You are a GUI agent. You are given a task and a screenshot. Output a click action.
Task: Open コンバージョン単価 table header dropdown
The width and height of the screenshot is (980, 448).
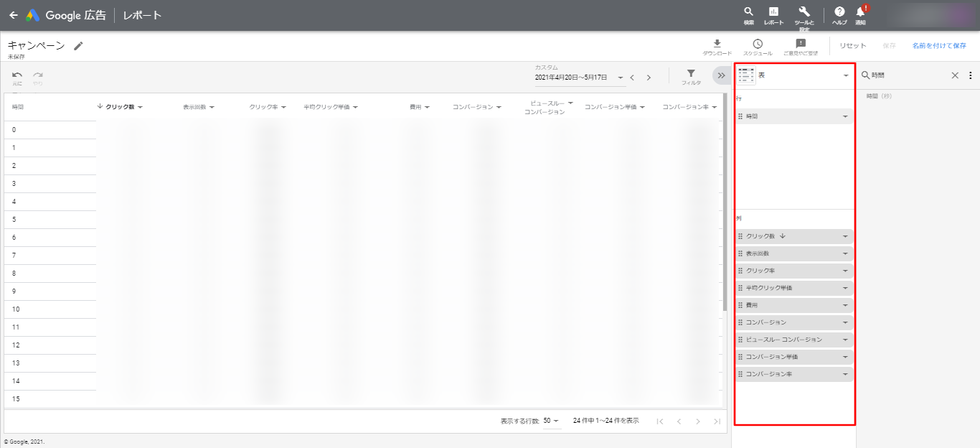pyautogui.click(x=642, y=107)
